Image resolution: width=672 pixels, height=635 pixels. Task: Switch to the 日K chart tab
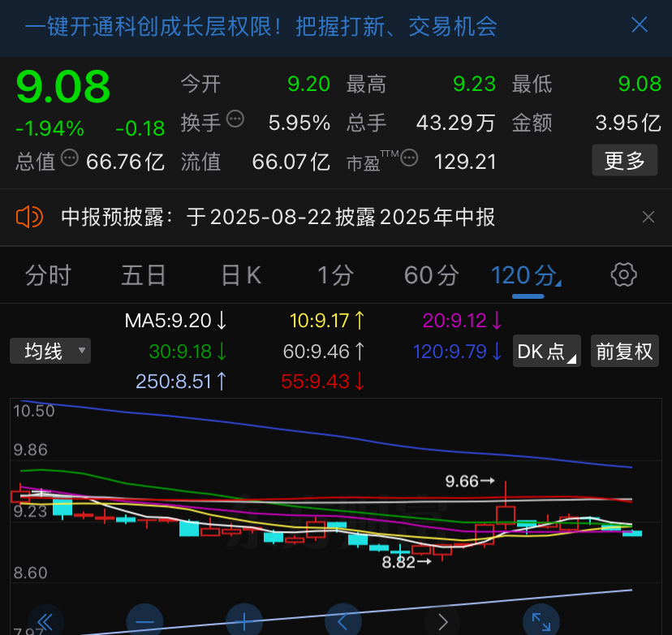242,275
